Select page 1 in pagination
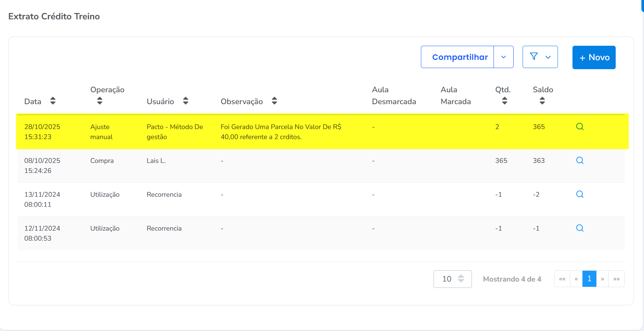Viewport: 644px width, 331px height. tap(589, 279)
